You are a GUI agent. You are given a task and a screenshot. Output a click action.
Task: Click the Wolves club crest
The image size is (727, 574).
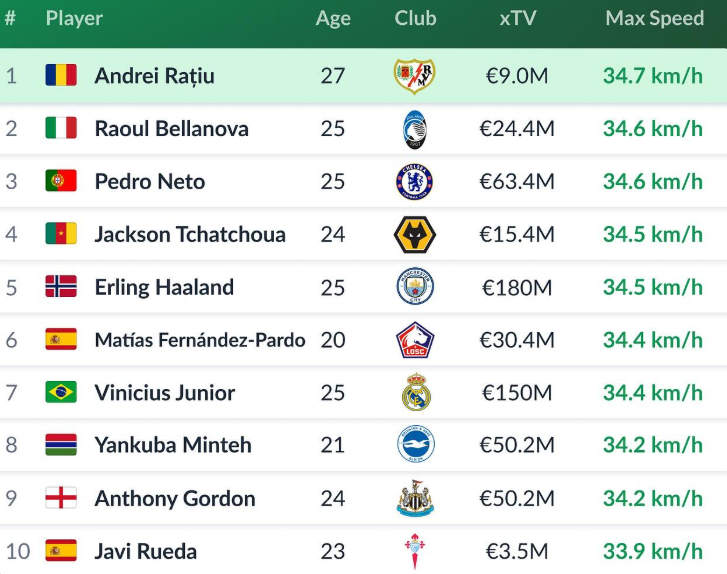414,235
